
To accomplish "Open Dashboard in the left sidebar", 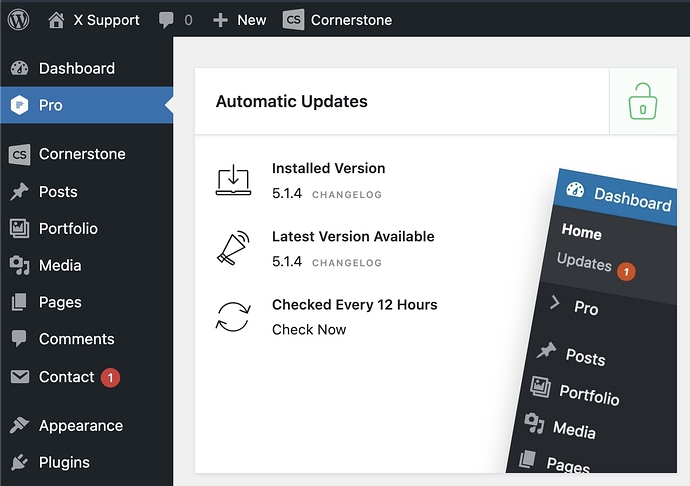I will click(77, 68).
